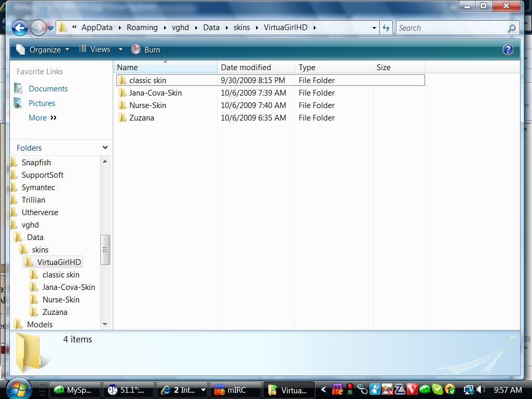Select vghd in the folder tree
Viewport: 532px width, 399px height.
(30, 225)
